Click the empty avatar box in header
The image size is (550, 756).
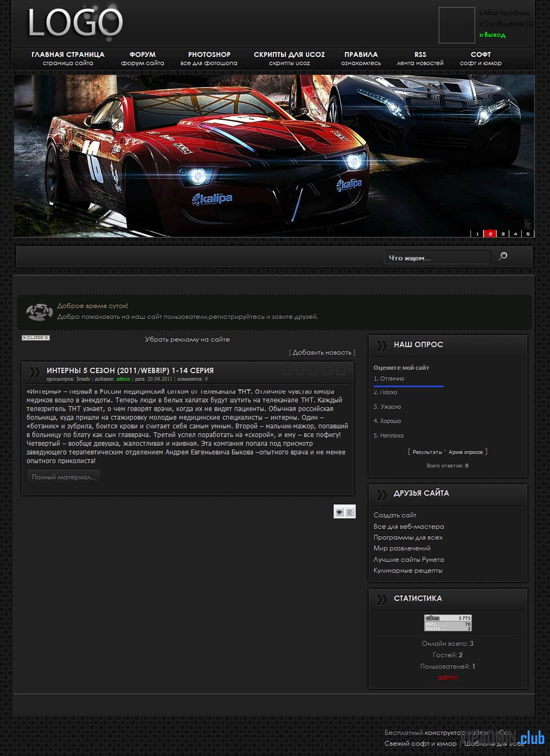457,25
